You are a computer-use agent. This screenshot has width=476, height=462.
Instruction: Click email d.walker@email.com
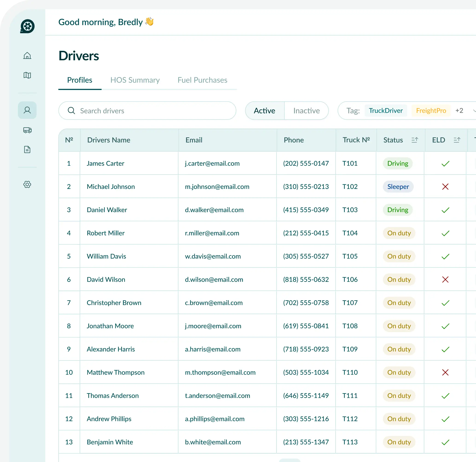(214, 210)
